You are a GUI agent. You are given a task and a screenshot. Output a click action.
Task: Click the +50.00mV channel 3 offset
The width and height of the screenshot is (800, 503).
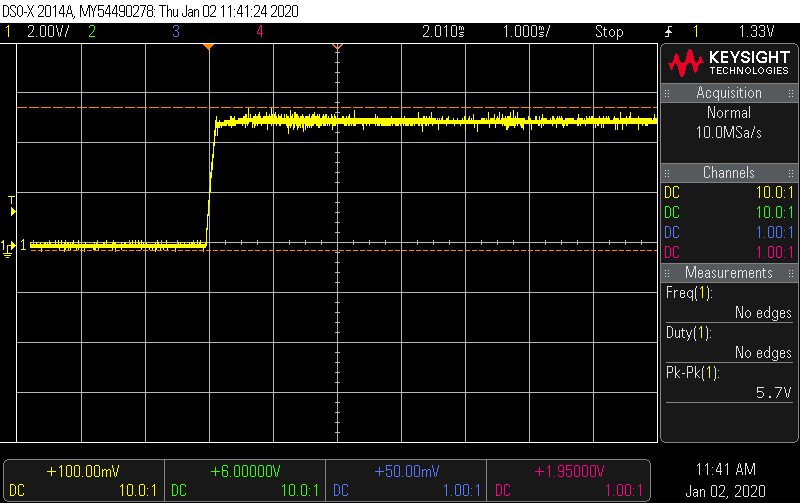click(407, 471)
